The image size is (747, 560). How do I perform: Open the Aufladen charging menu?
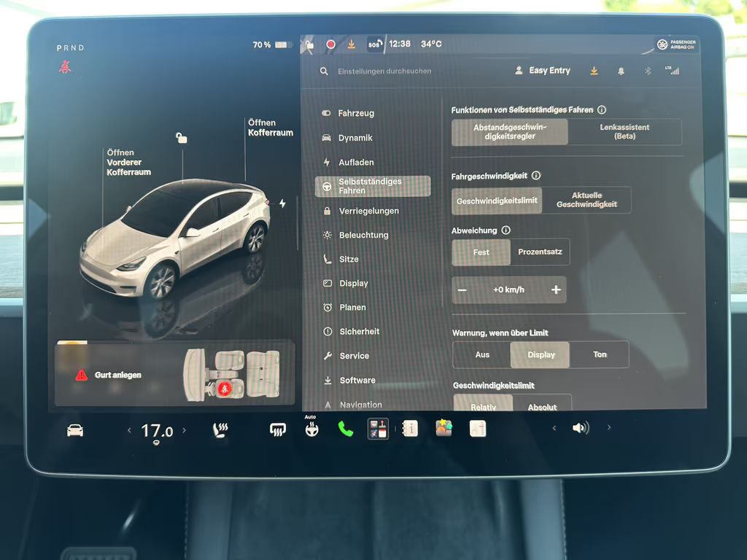(x=373, y=163)
